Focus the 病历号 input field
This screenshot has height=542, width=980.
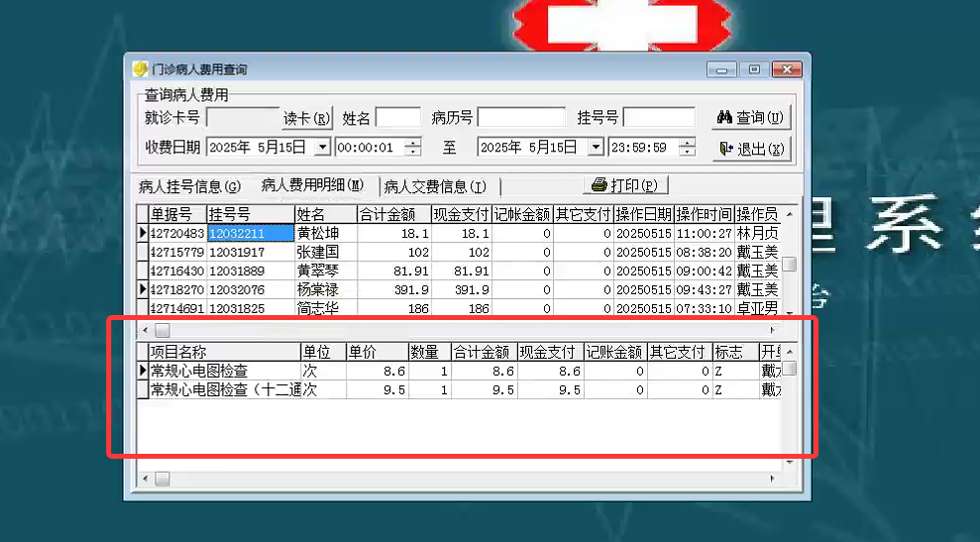(521, 118)
